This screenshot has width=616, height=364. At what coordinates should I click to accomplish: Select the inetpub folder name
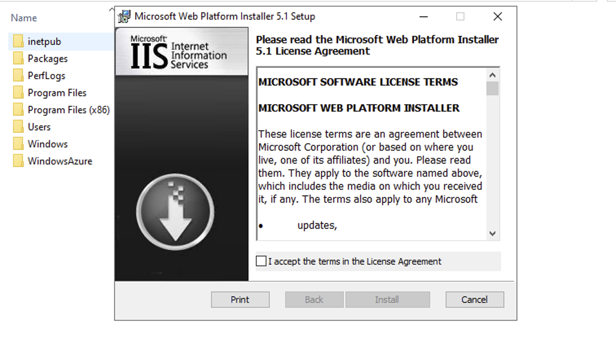pyautogui.click(x=44, y=42)
